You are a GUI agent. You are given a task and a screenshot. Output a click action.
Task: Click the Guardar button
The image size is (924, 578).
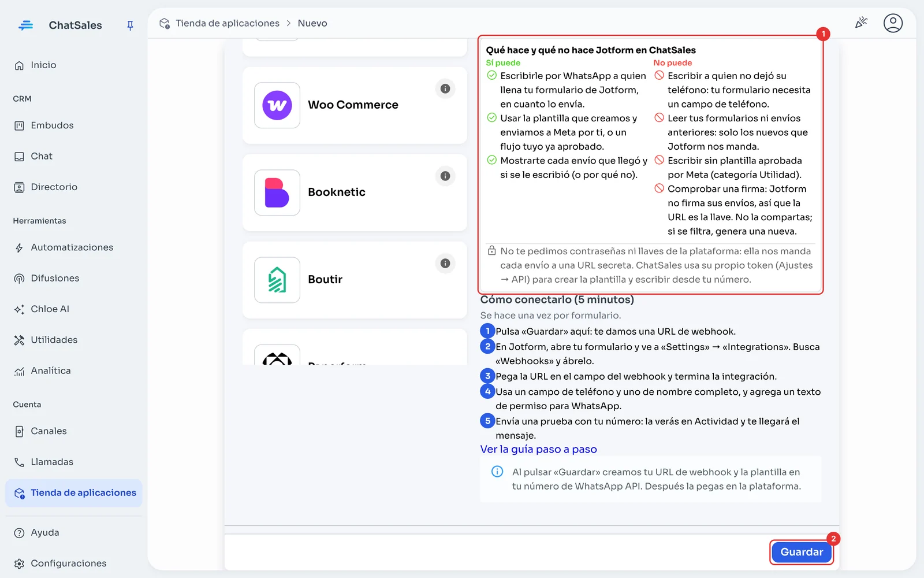[802, 552]
